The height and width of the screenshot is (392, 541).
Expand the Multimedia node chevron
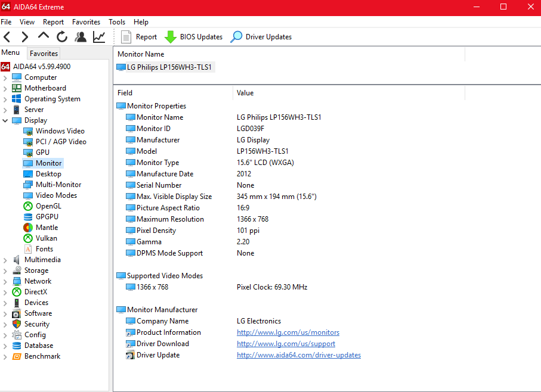(5, 260)
